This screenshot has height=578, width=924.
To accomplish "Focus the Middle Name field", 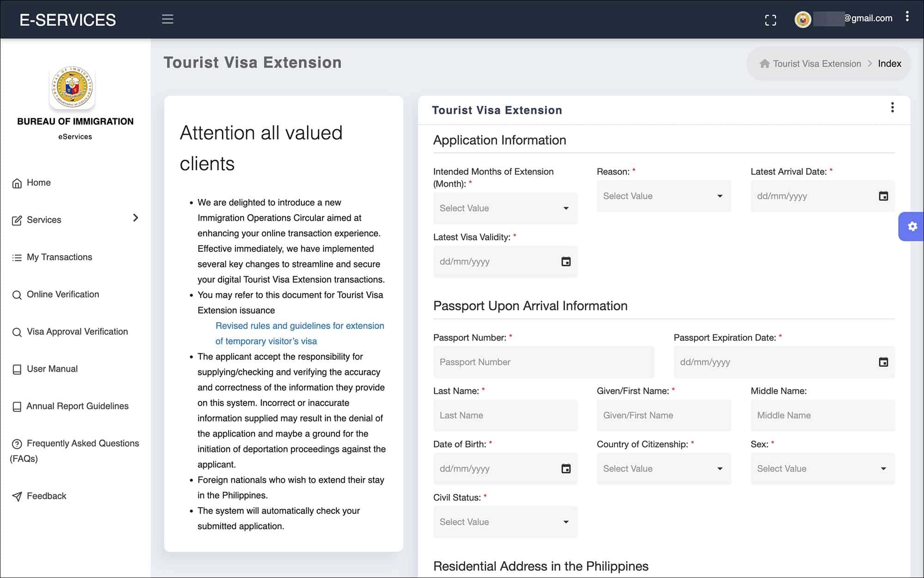I will 822,415.
